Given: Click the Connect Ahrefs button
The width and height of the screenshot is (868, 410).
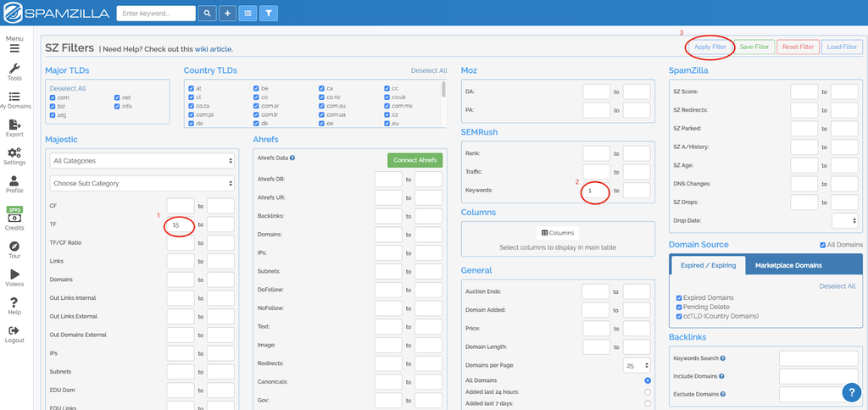Looking at the screenshot, I should pyautogui.click(x=415, y=160).
